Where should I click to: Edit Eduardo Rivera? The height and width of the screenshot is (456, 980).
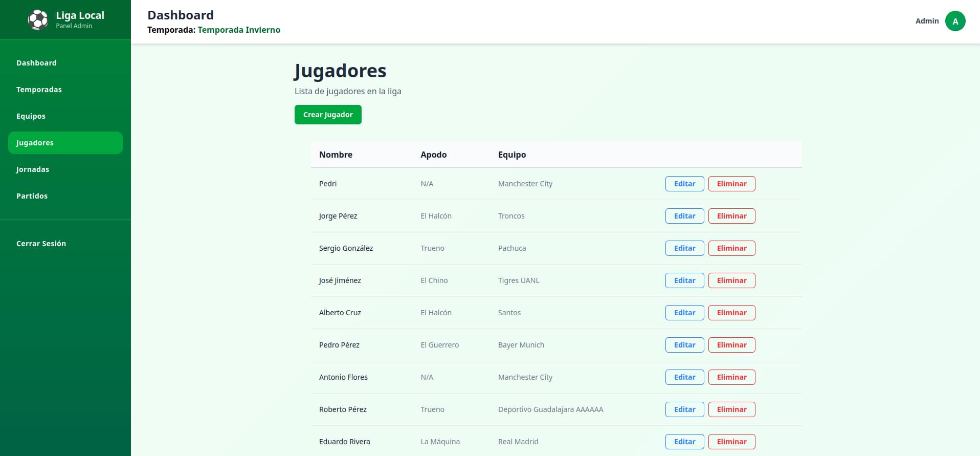click(x=684, y=442)
